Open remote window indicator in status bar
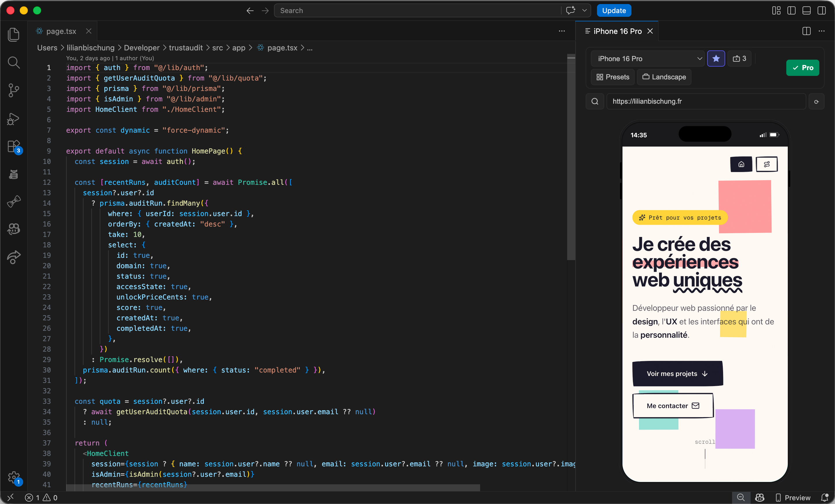Screen dimensions: 835x504 [10, 498]
